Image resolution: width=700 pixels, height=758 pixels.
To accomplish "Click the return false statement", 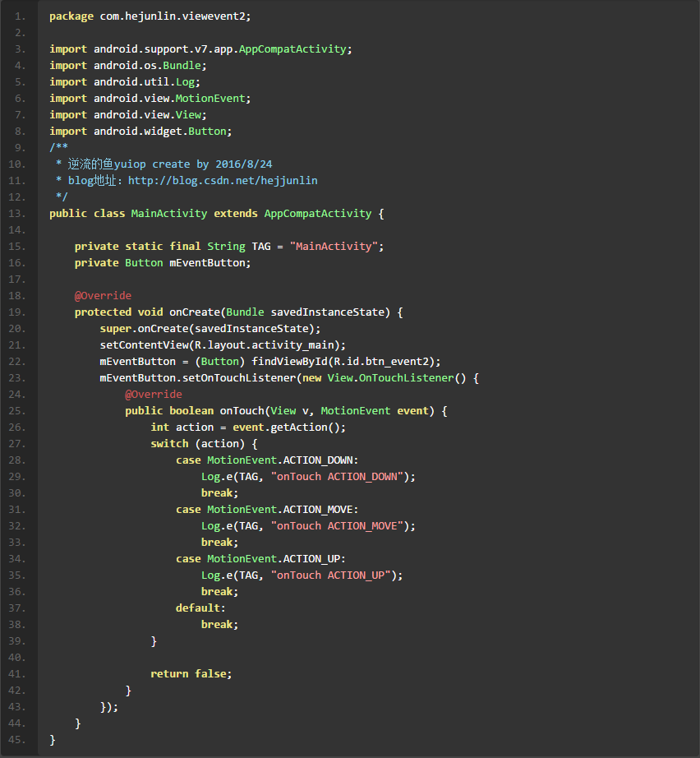I will [191, 673].
